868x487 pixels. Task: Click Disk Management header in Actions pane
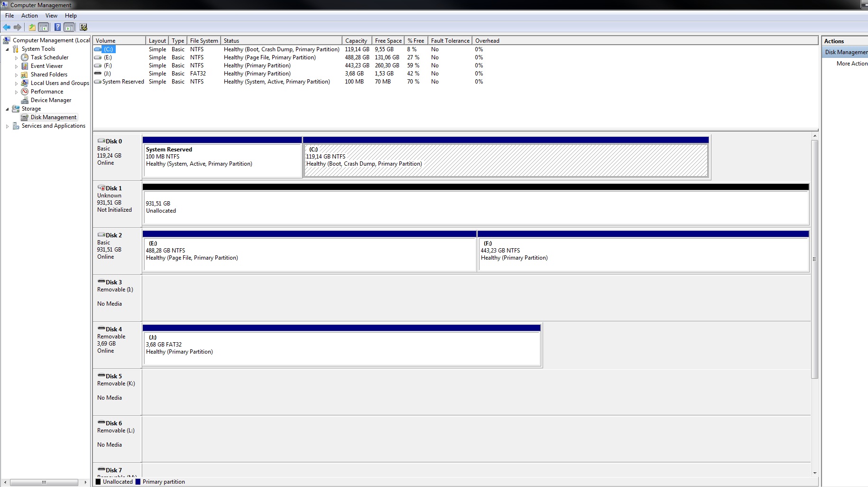tap(845, 52)
